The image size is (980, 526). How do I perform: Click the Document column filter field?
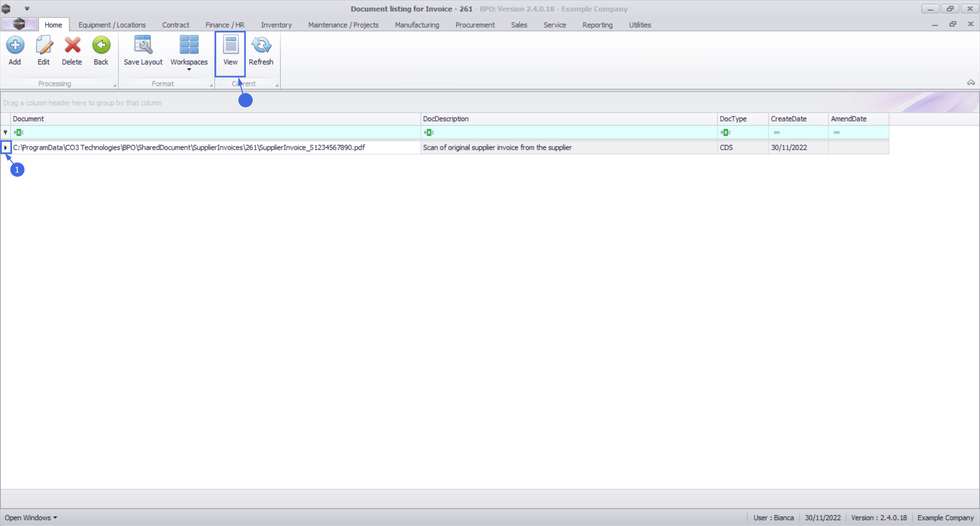215,132
